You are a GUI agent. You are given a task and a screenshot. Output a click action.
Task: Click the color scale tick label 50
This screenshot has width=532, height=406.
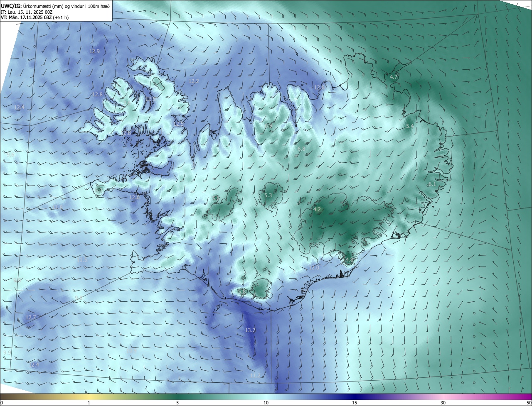(x=529, y=403)
